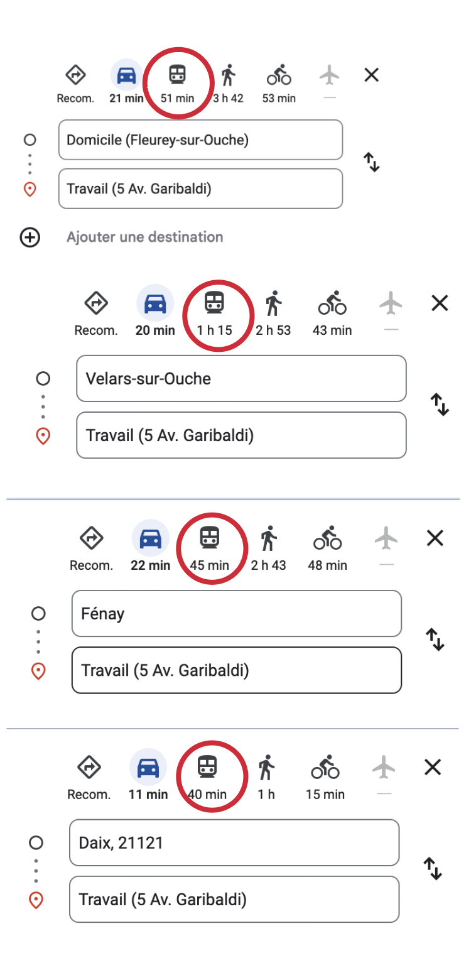Swap origin and destination for Velars-sur-Ouche
The image size is (476, 980).
440,405
